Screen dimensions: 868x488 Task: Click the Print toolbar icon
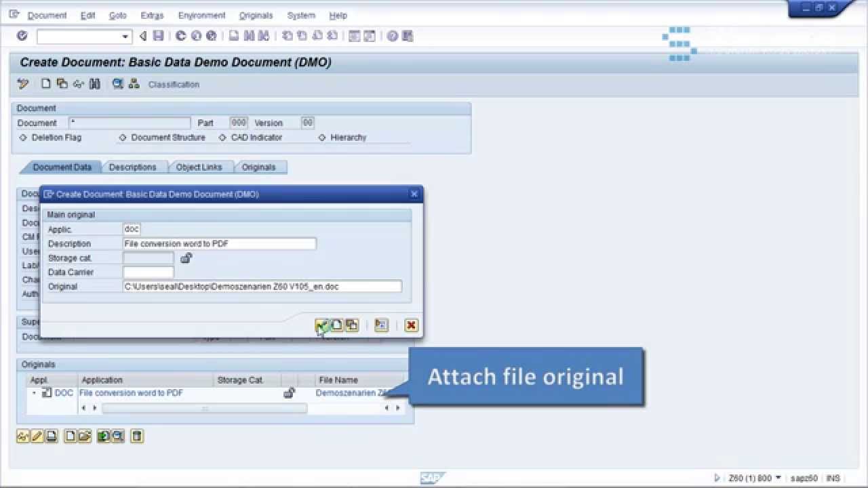pos(234,36)
